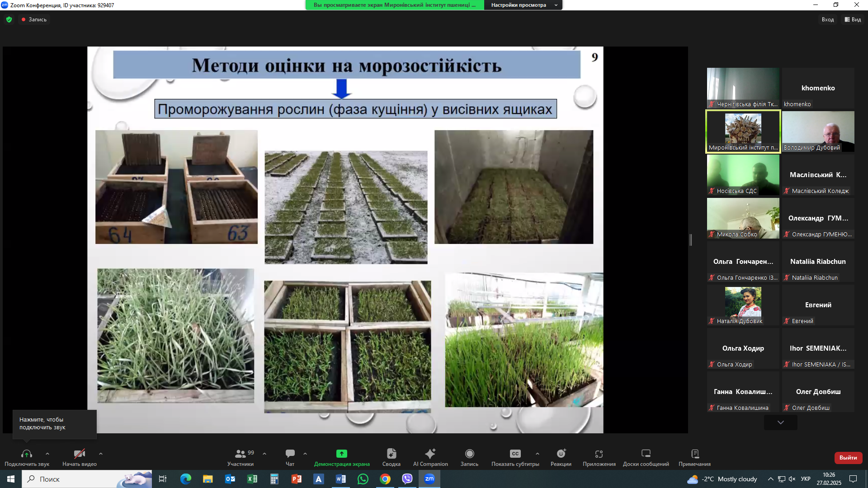Open the Notes (Примечания) icon
868x488 pixels.
pyautogui.click(x=694, y=454)
